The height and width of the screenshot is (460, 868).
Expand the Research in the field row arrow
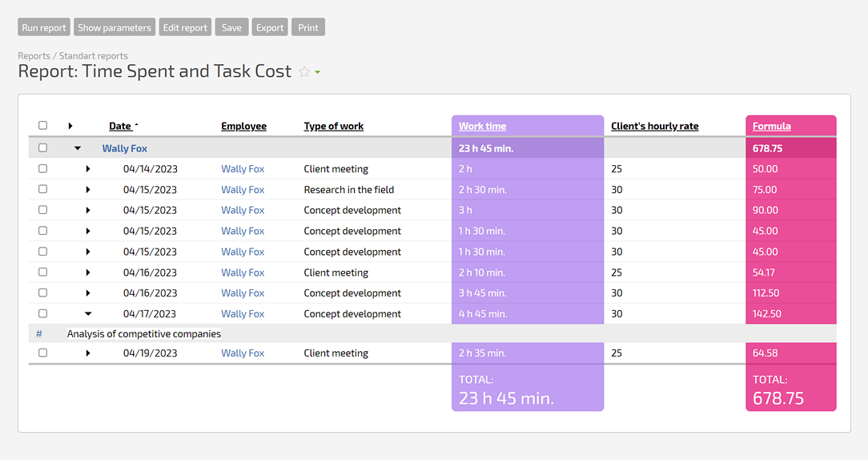coord(88,190)
